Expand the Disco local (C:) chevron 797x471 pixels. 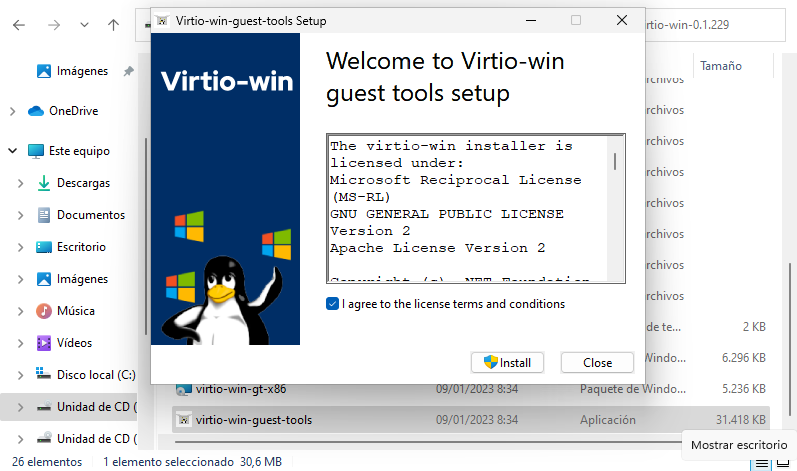(x=21, y=375)
